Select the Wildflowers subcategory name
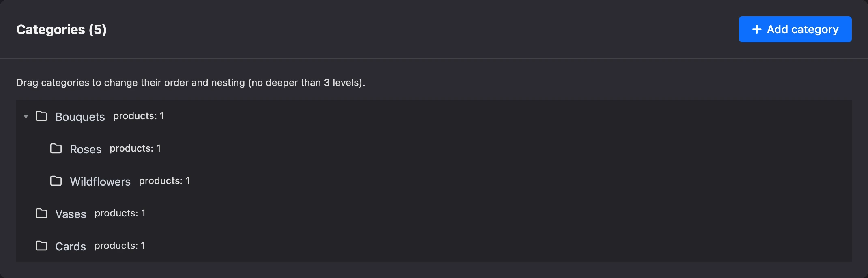Image resolution: width=868 pixels, height=278 pixels. point(100,182)
